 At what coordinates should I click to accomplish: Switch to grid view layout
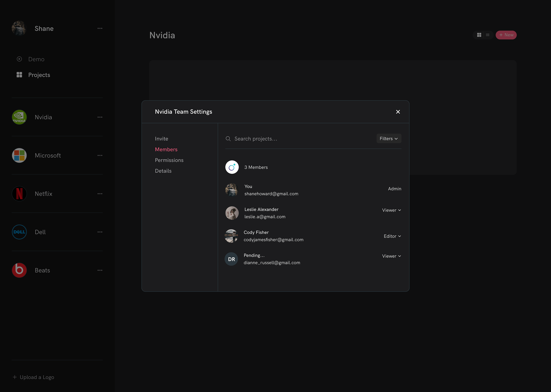pyautogui.click(x=479, y=35)
